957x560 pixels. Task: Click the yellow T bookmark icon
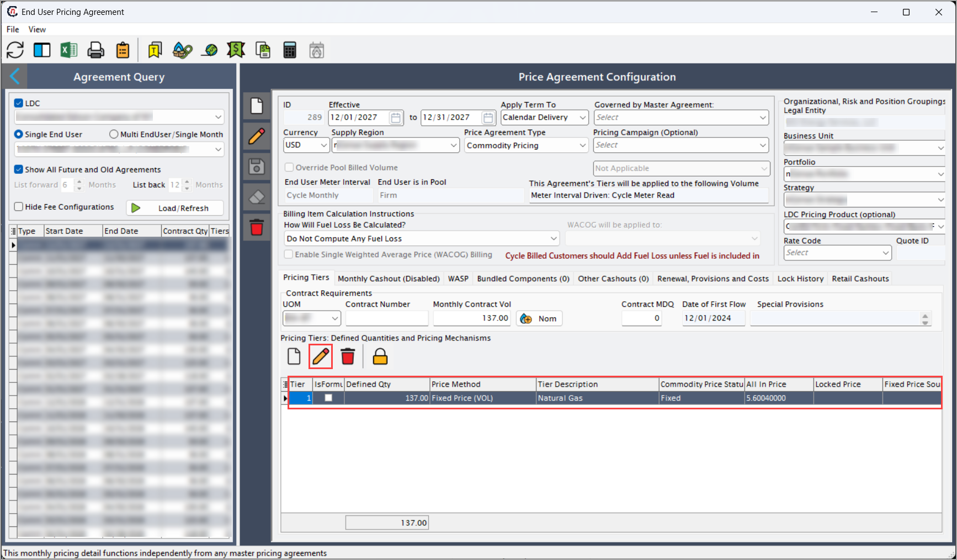click(155, 50)
